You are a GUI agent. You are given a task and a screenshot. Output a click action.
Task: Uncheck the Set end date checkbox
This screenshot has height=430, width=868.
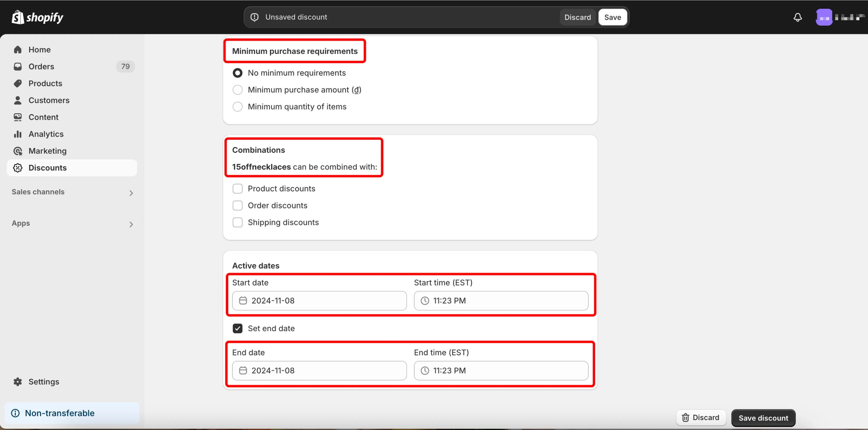click(x=237, y=328)
